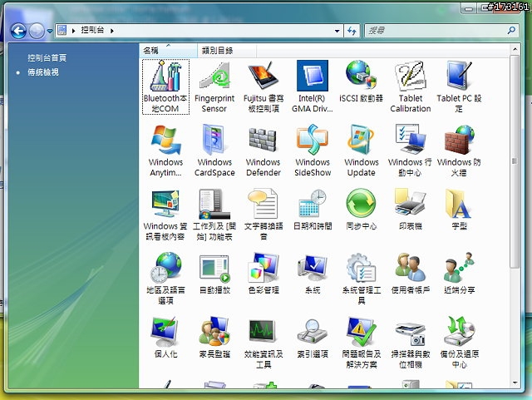Click the address bar folder icon
This screenshot has height=400, width=532.
click(x=62, y=31)
